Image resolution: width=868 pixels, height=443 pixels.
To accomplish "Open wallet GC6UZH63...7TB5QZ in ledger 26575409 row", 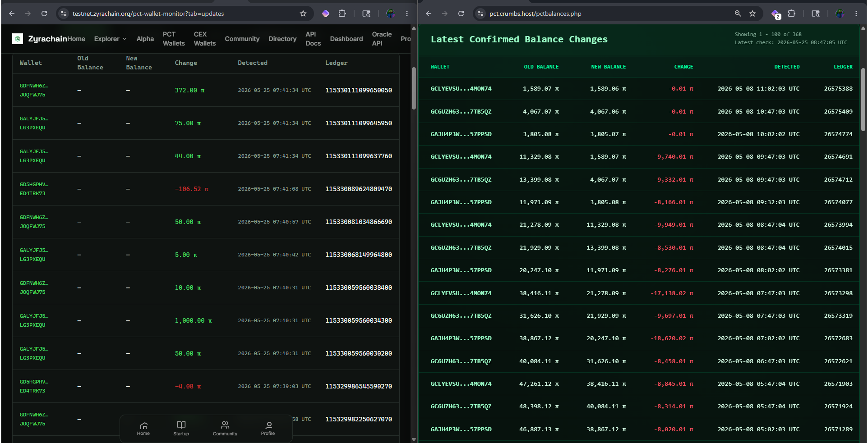I will coord(461,111).
